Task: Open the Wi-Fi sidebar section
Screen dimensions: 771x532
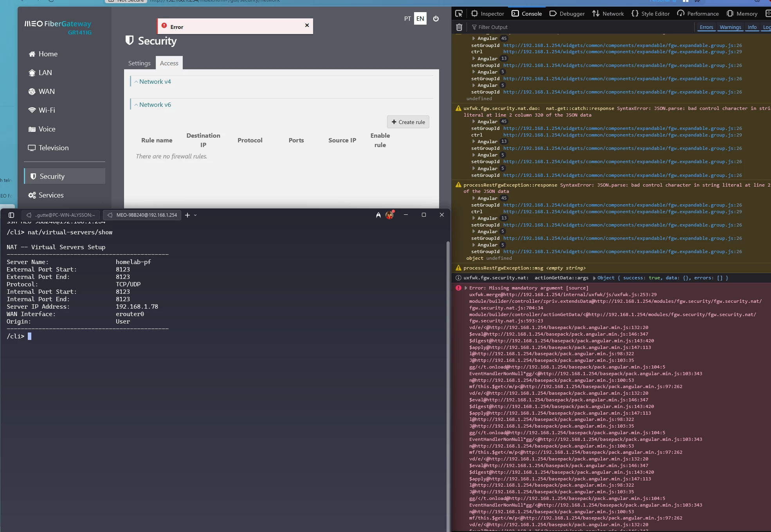Action: [47, 110]
